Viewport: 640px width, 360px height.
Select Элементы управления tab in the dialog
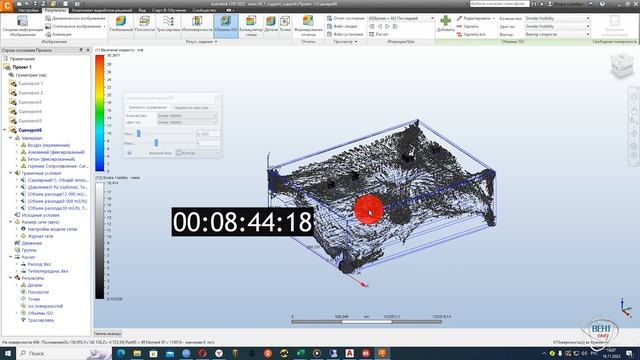click(148, 107)
